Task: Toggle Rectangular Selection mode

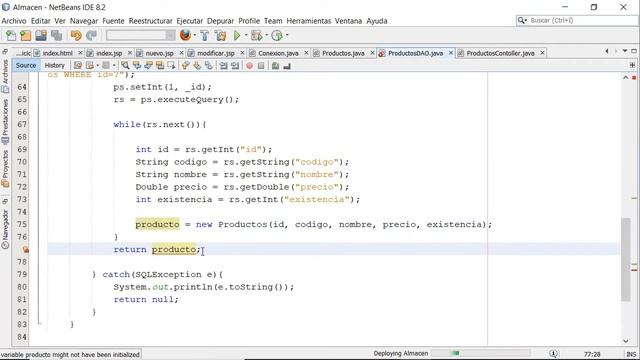Action: [171, 65]
